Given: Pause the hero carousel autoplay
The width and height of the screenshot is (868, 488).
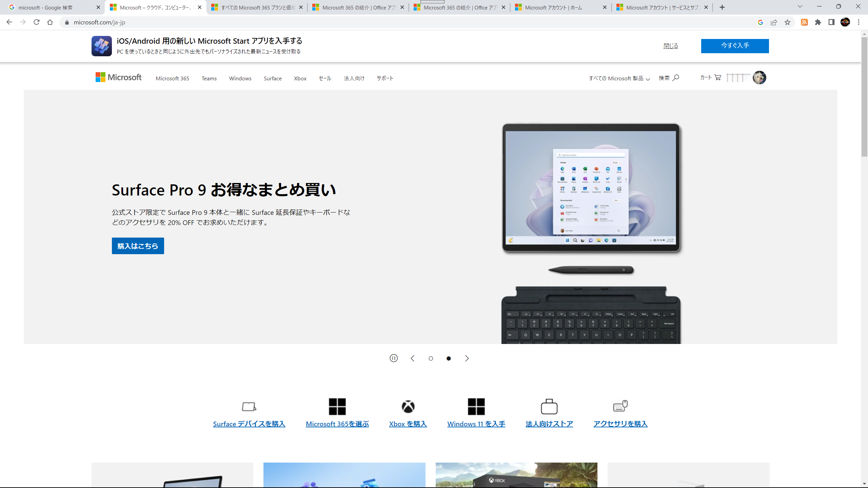Looking at the screenshot, I should click(x=393, y=358).
